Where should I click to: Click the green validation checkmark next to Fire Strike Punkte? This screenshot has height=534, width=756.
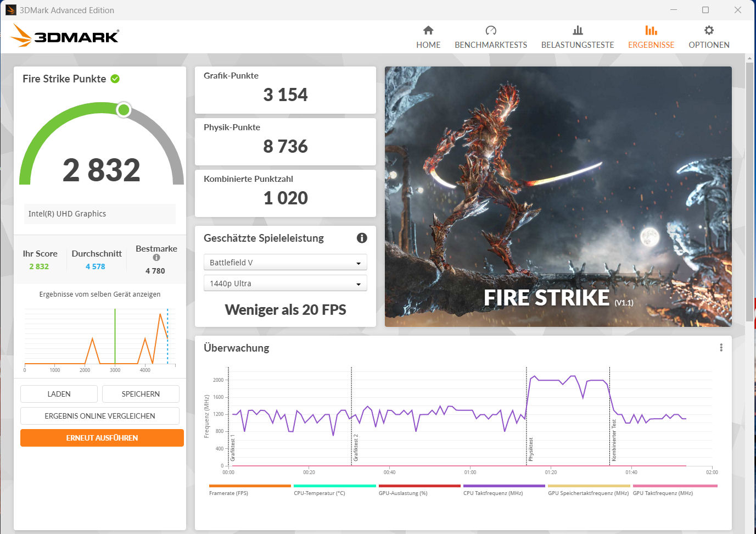click(x=115, y=79)
